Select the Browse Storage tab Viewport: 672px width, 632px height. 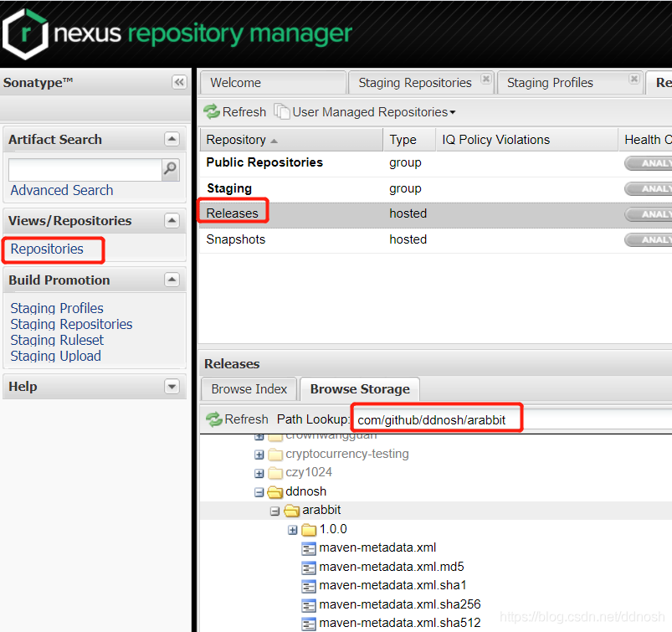[x=360, y=389]
